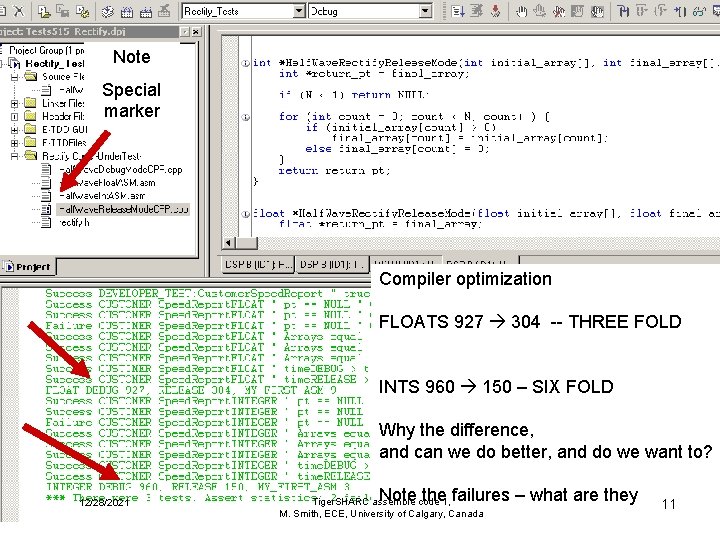Collapse the Source Files folder
This screenshot has height=540, width=720.
14,77
